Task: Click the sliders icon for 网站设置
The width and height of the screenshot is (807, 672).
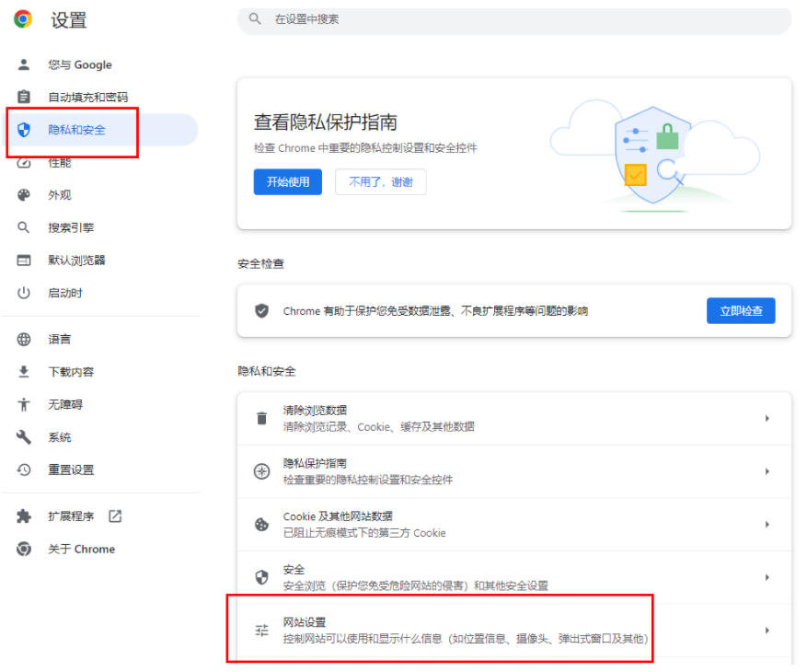Action: point(262,631)
